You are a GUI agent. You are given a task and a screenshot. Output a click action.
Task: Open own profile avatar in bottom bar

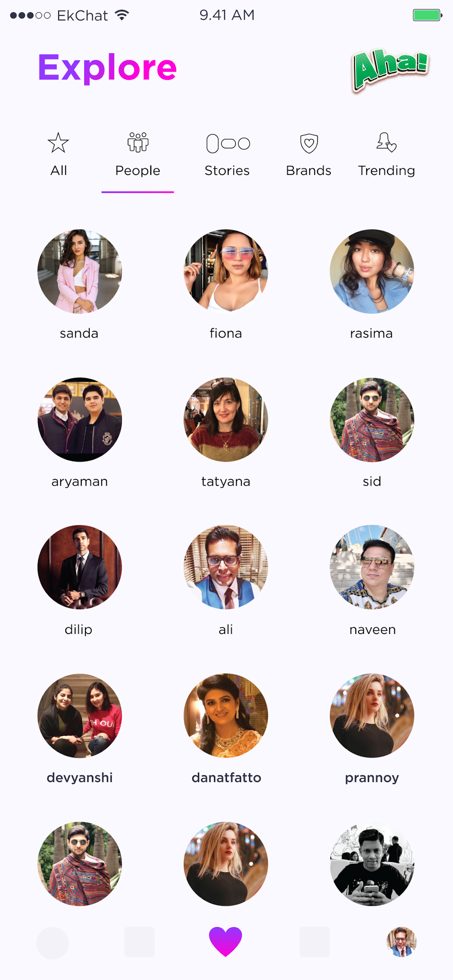click(401, 942)
